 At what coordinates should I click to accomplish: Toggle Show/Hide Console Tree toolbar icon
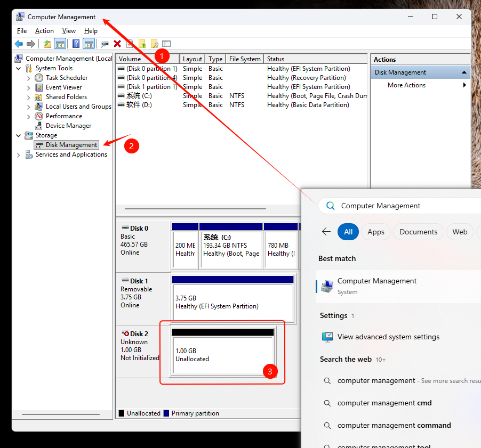[60, 44]
